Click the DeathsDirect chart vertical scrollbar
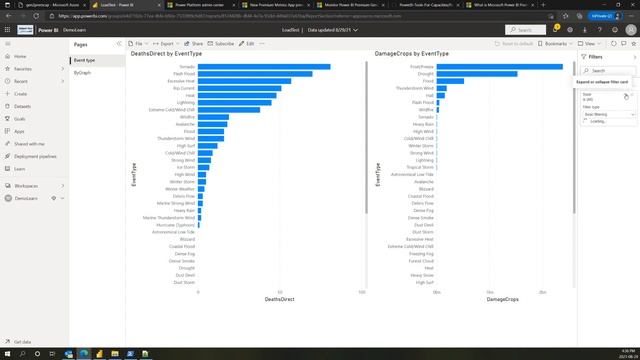The width and height of the screenshot is (640, 360). pos(367,137)
